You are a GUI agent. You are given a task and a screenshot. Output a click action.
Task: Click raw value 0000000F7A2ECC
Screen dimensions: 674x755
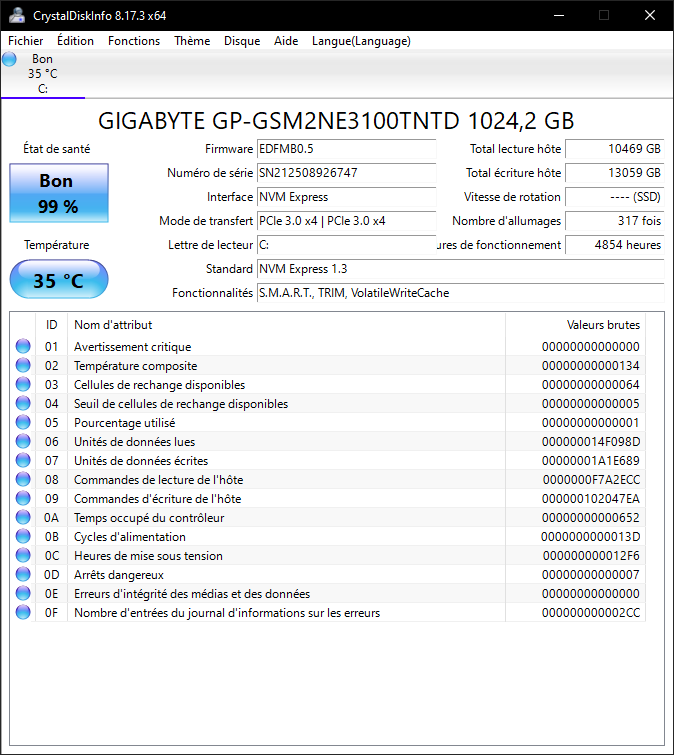coord(591,480)
